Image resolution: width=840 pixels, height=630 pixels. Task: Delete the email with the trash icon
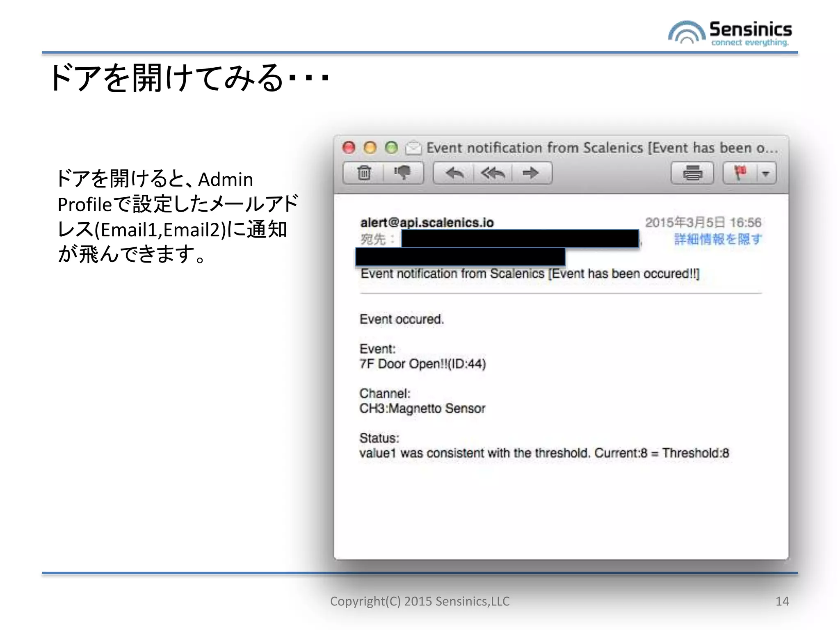pos(363,173)
